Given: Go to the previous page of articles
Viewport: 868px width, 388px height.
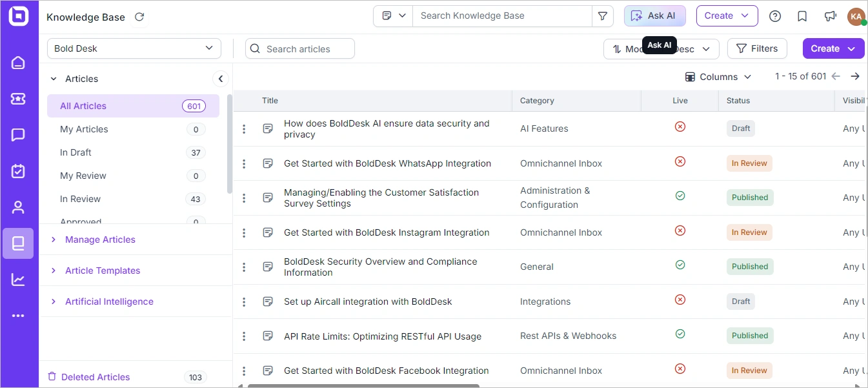Looking at the screenshot, I should 836,76.
